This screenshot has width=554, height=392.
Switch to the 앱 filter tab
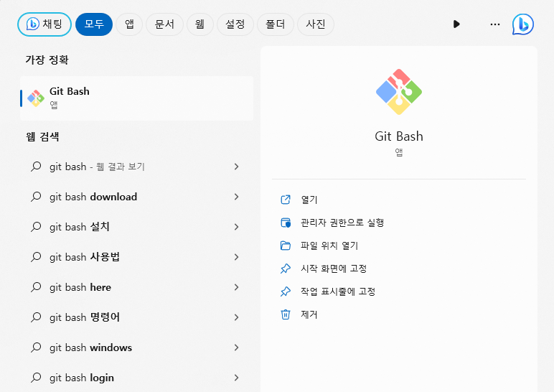click(129, 24)
